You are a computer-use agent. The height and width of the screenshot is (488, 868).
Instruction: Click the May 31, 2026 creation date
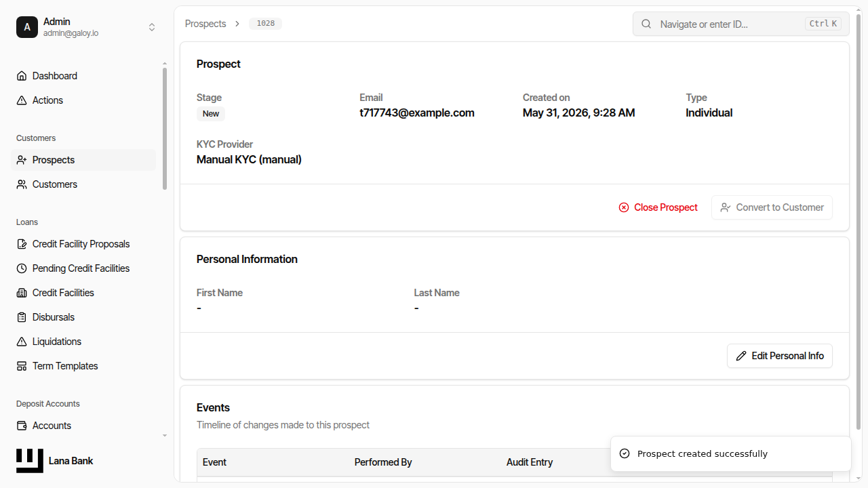click(x=578, y=113)
